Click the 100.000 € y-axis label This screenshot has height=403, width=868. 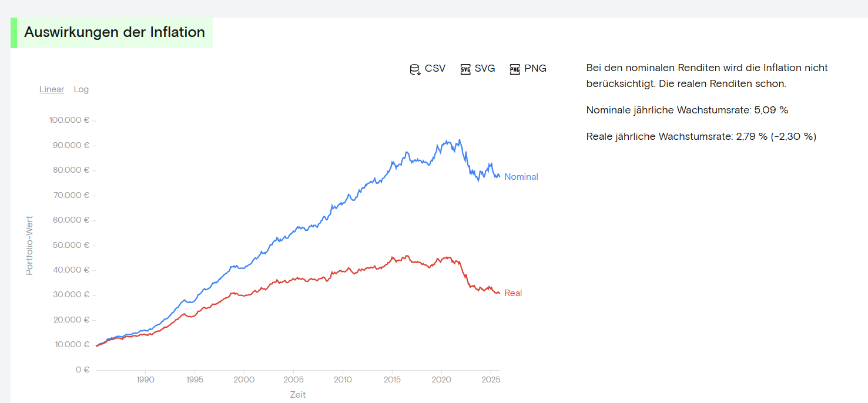tap(69, 120)
